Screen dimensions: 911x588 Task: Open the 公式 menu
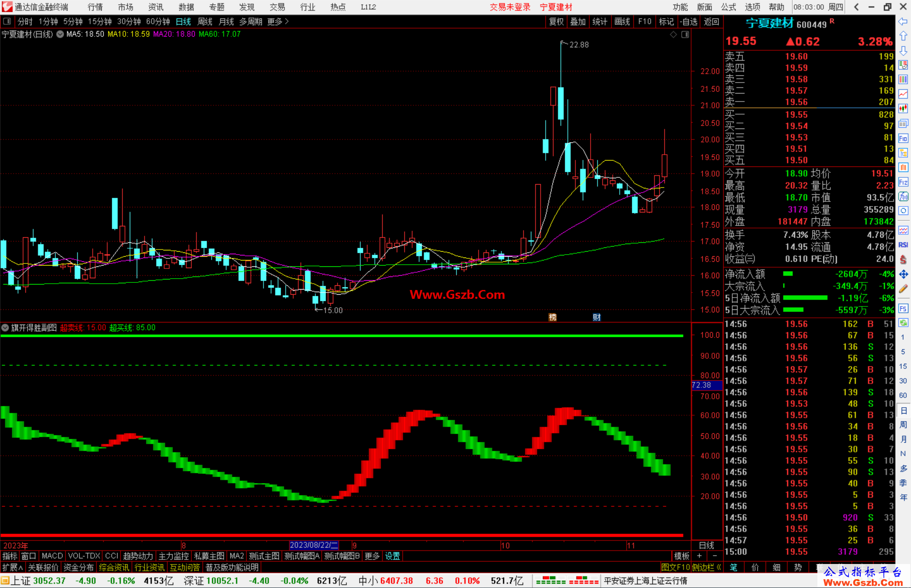[x=728, y=7]
